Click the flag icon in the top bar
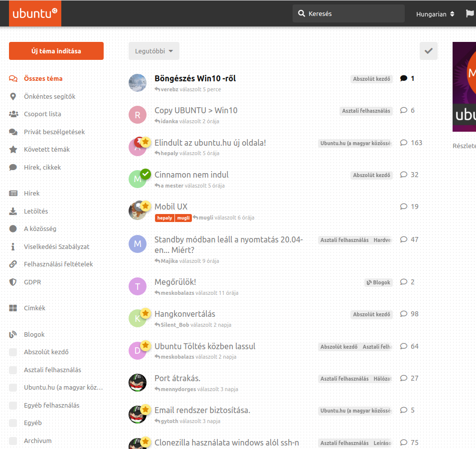 470,13
